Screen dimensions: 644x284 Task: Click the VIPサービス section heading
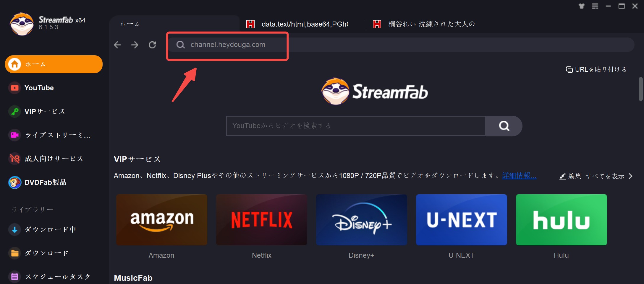point(137,159)
